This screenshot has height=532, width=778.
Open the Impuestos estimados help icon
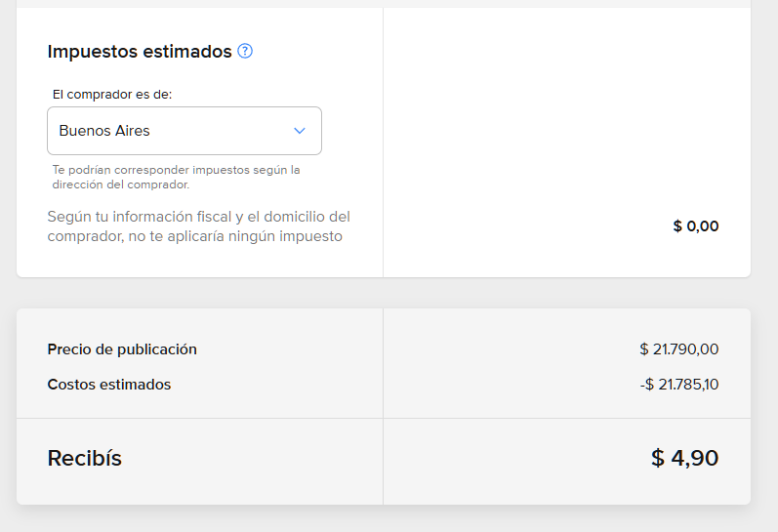(x=245, y=51)
